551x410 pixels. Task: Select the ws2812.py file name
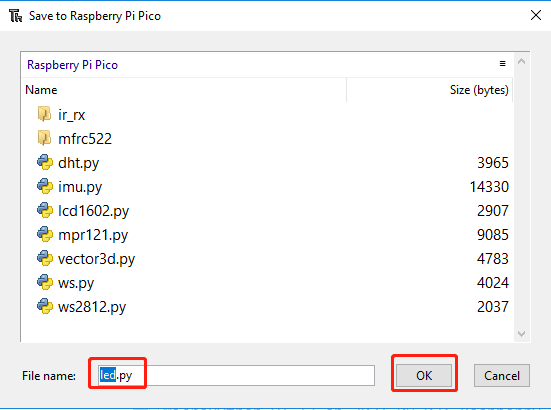point(92,307)
